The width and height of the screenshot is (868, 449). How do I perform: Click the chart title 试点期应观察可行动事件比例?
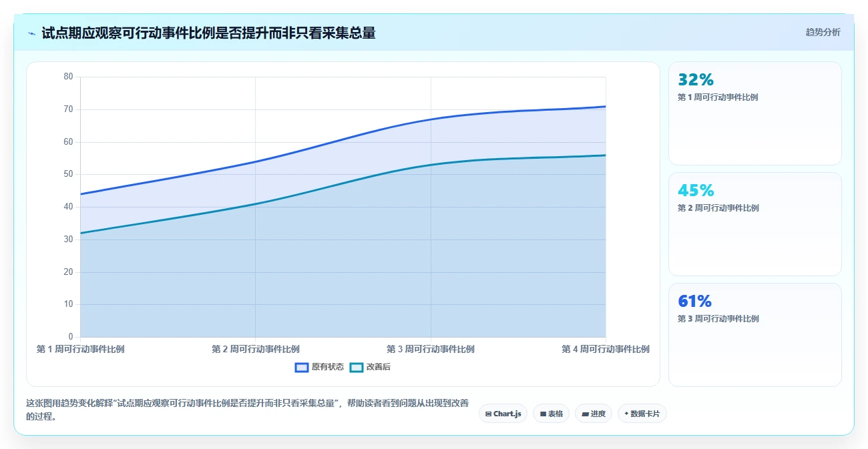click(208, 33)
